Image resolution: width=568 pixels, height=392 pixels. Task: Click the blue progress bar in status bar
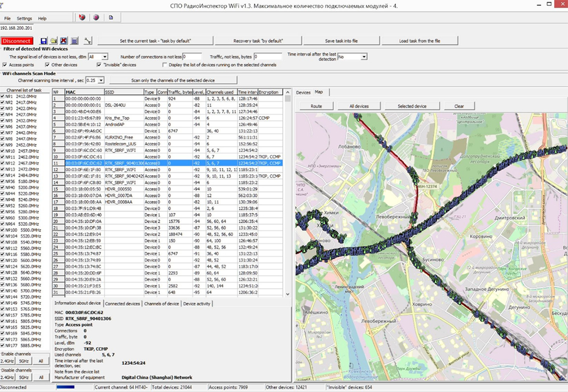pos(66,387)
